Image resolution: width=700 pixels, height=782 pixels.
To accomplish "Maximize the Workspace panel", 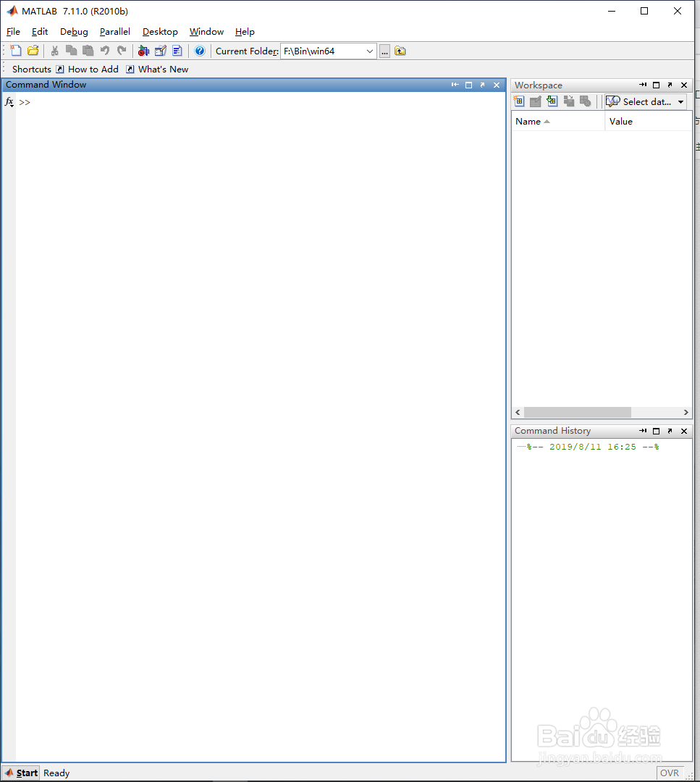I will pyautogui.click(x=656, y=85).
